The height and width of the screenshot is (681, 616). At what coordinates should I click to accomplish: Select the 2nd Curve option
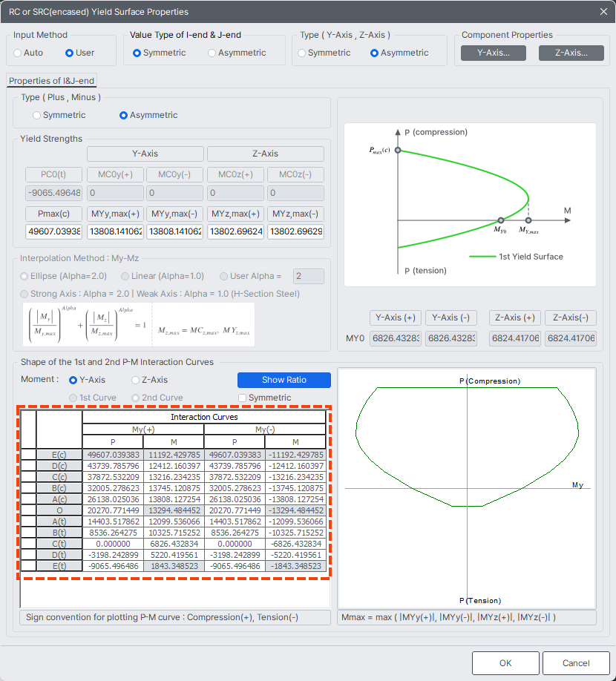click(157, 398)
